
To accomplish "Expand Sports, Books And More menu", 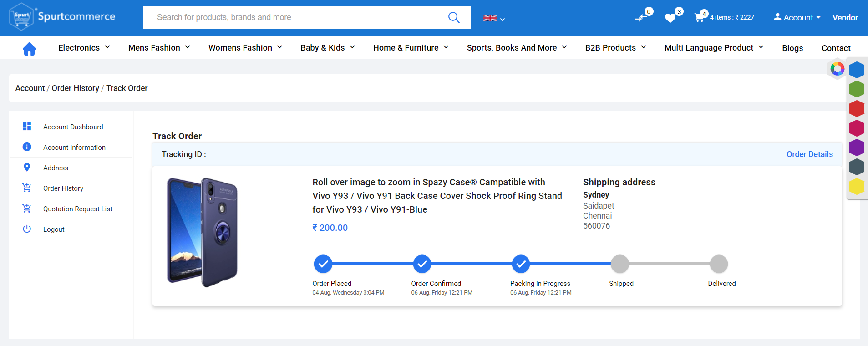I will point(517,48).
